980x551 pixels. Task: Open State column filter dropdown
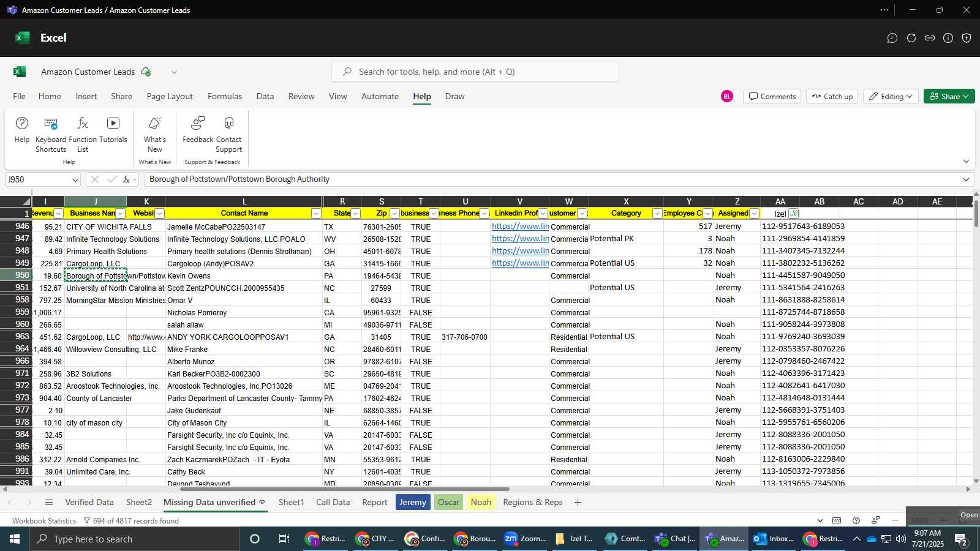[x=355, y=214]
